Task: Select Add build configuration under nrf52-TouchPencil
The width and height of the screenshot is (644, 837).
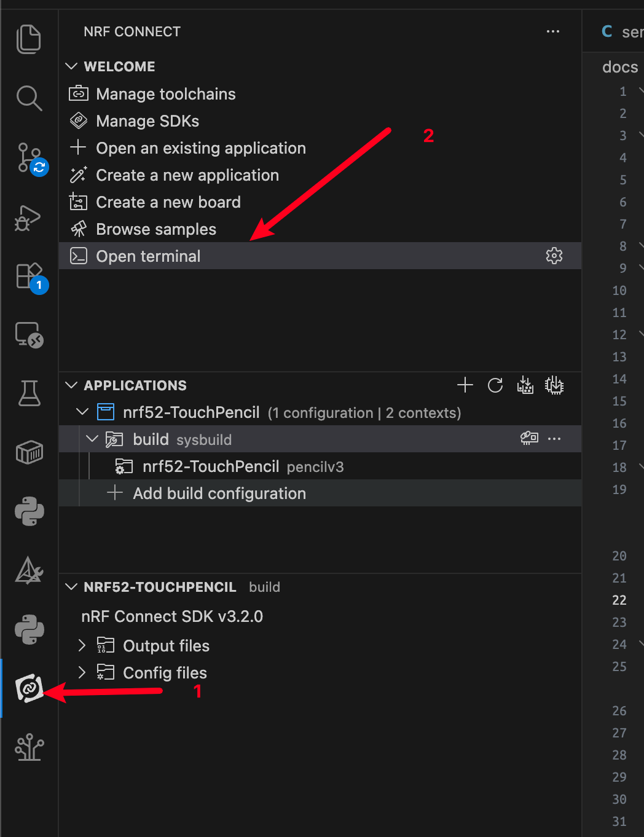Action: point(219,493)
